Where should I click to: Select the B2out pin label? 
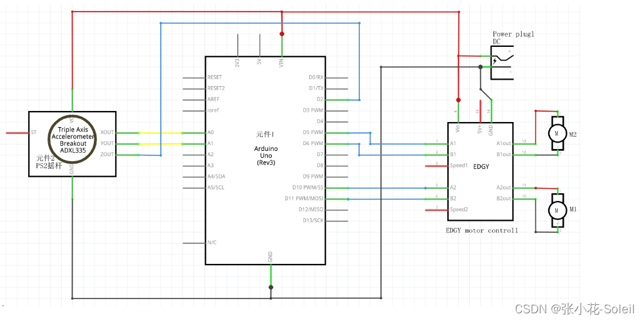pyautogui.click(x=503, y=198)
